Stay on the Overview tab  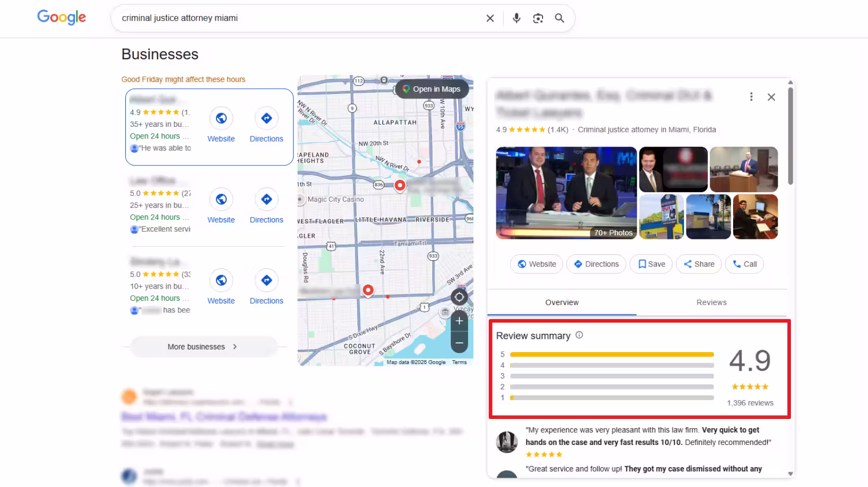(x=562, y=302)
